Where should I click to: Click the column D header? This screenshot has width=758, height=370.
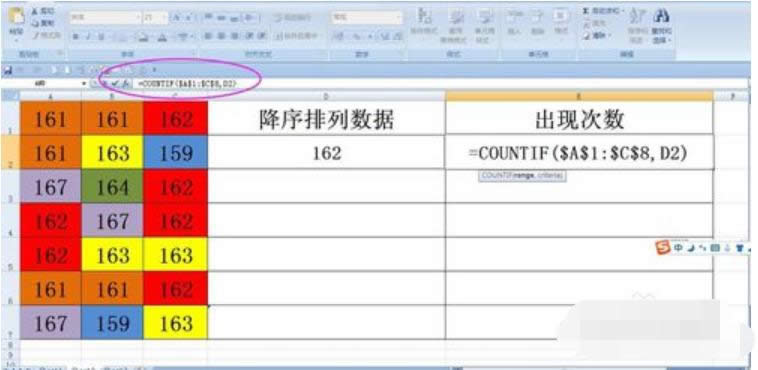[326, 96]
